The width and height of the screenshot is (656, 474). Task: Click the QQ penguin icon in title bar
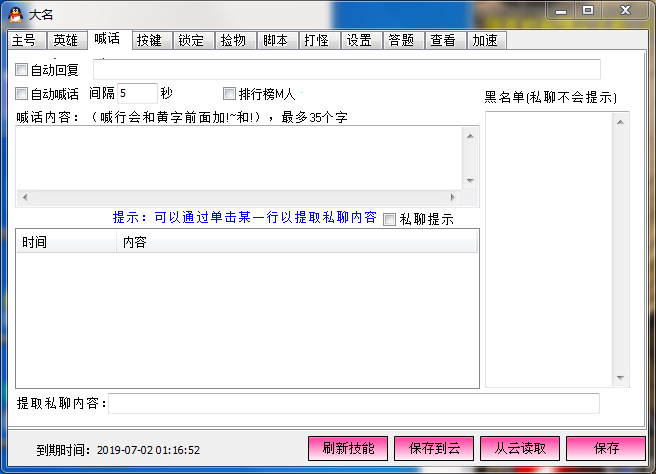click(15, 15)
